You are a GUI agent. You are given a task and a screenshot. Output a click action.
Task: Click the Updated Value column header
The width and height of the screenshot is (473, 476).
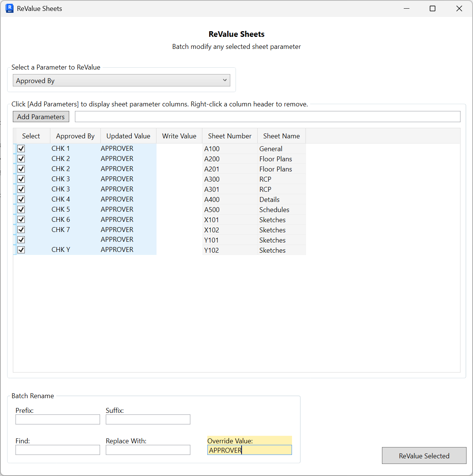(x=128, y=136)
